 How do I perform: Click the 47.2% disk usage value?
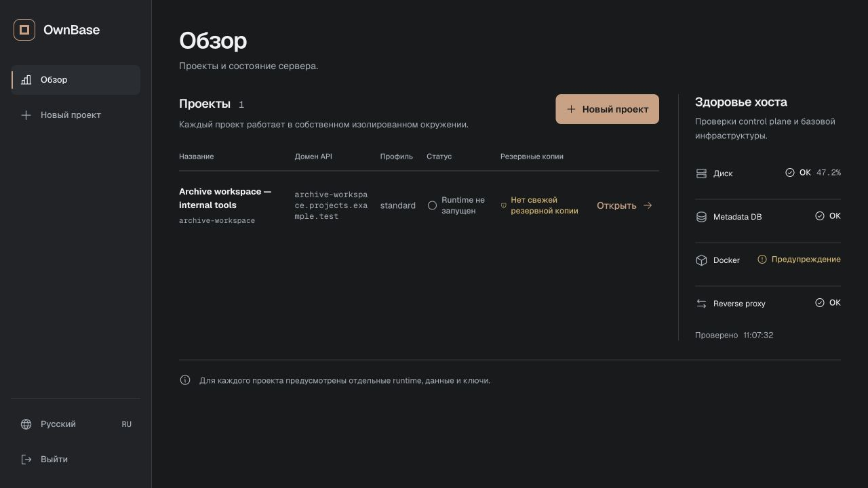pyautogui.click(x=829, y=173)
